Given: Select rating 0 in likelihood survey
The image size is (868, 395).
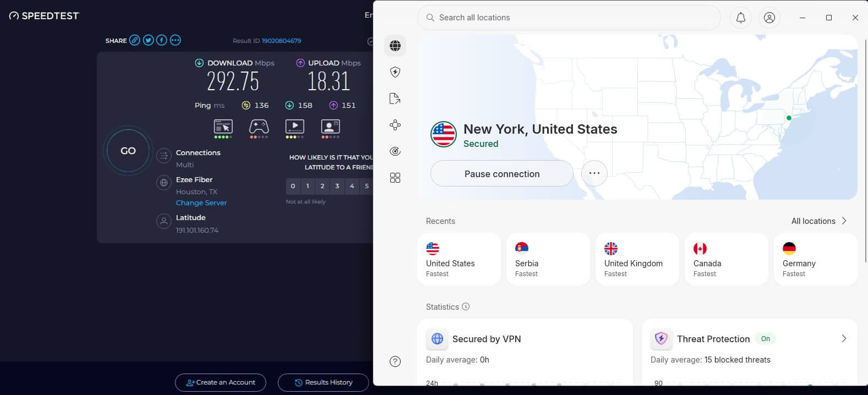Looking at the screenshot, I should 293,186.
